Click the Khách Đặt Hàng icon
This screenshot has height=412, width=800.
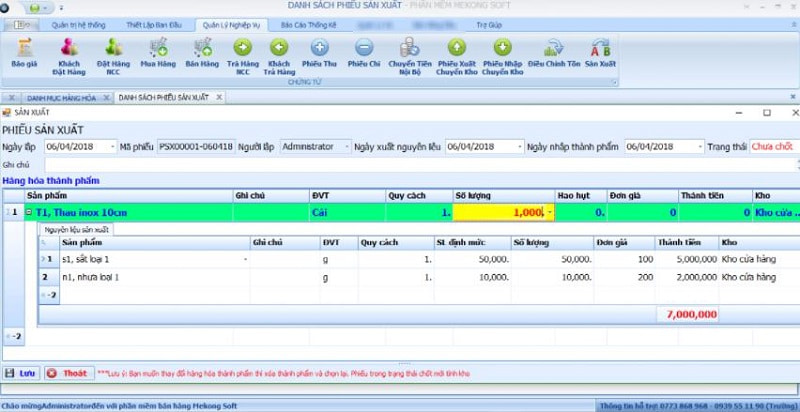pos(68,54)
